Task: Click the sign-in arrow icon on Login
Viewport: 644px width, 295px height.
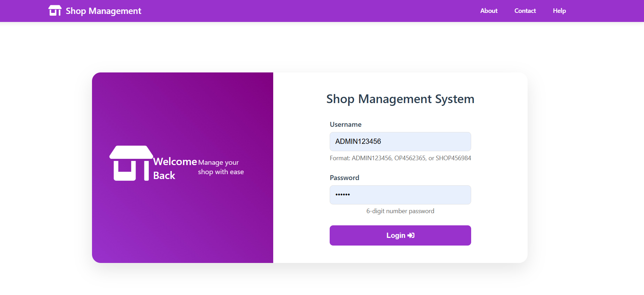Action: (x=411, y=235)
